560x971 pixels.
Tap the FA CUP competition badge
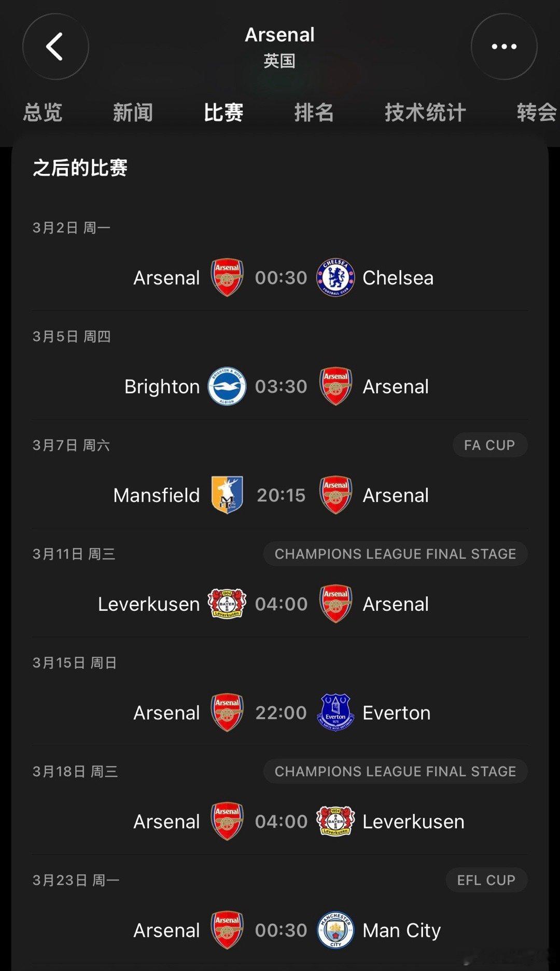click(x=490, y=445)
